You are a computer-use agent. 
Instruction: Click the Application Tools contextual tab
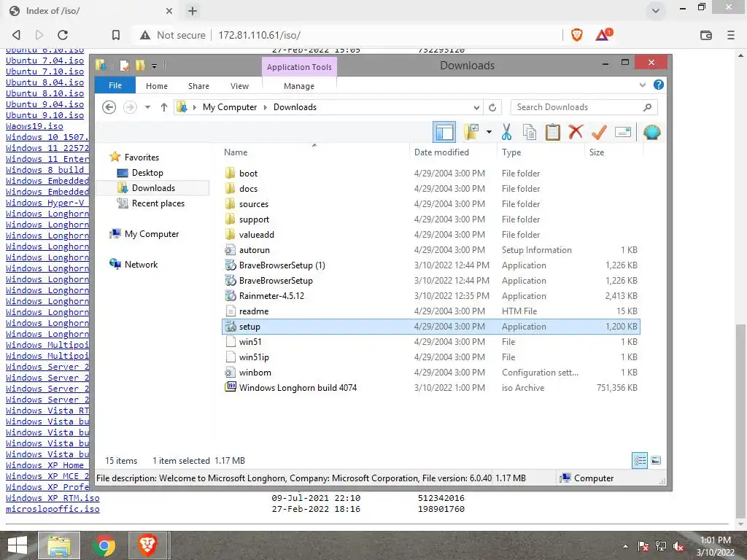coord(299,66)
